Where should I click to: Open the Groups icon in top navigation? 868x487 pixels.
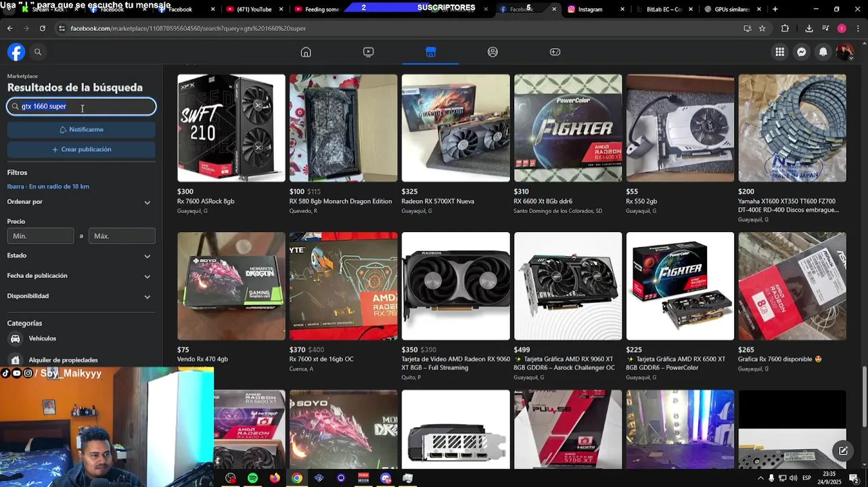coord(493,52)
